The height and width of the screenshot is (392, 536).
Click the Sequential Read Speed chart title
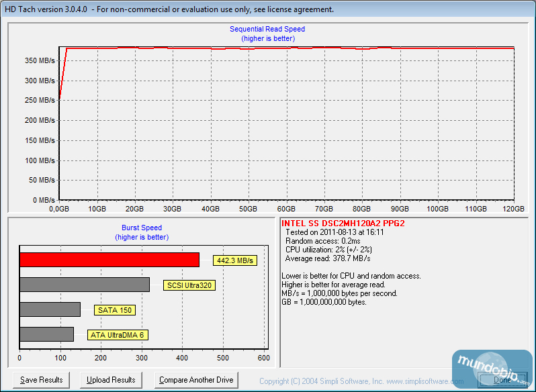pos(267,29)
